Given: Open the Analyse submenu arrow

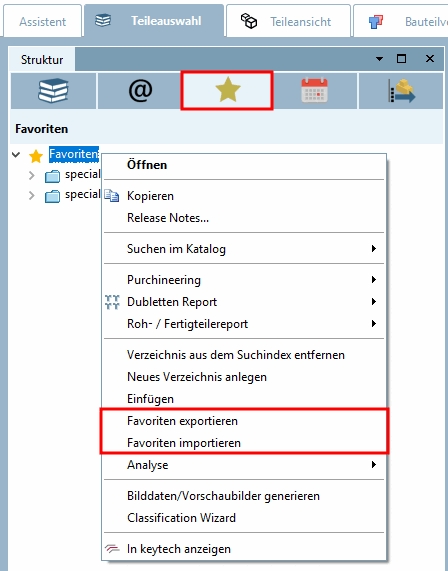Looking at the screenshot, I should pos(373,464).
